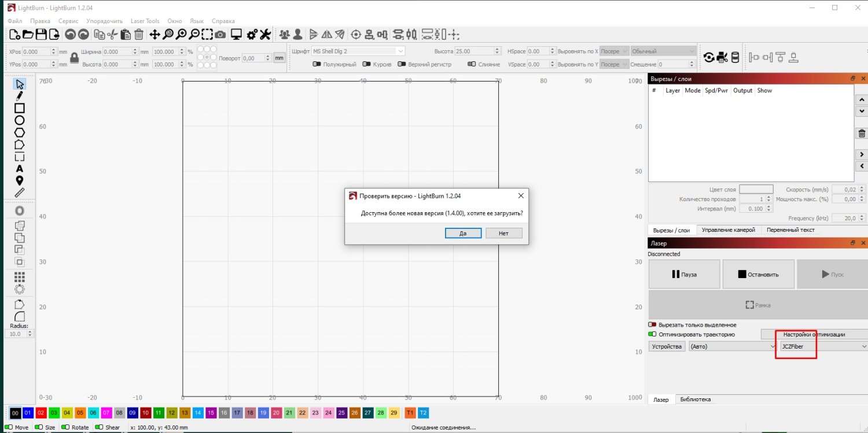
Task: Open Circular Array tool icon
Action: [19, 289]
